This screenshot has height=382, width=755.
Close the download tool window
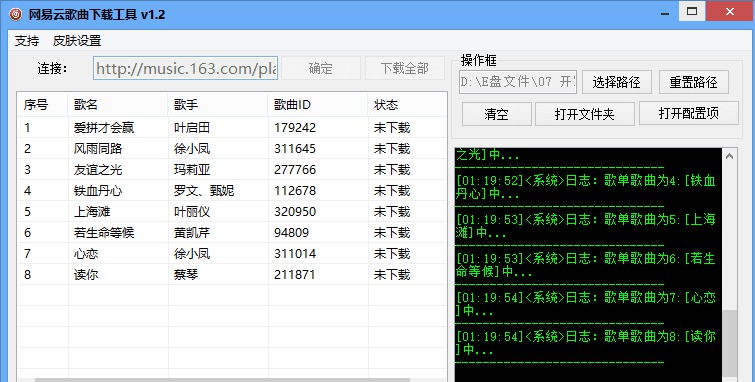[730, 11]
